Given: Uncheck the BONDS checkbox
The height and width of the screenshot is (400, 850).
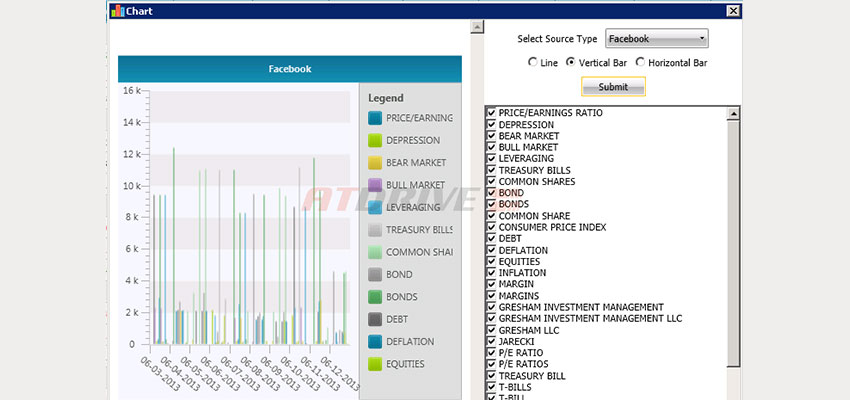Looking at the screenshot, I should point(492,204).
